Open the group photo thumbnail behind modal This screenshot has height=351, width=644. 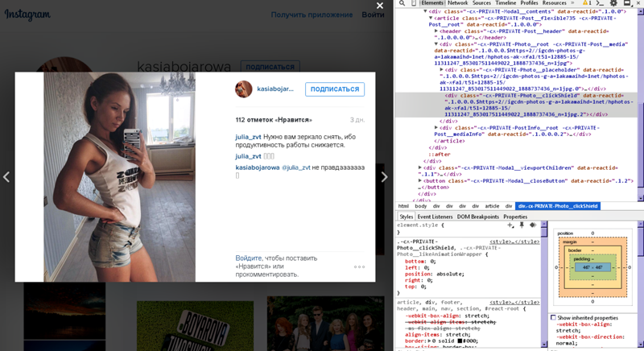326,324
